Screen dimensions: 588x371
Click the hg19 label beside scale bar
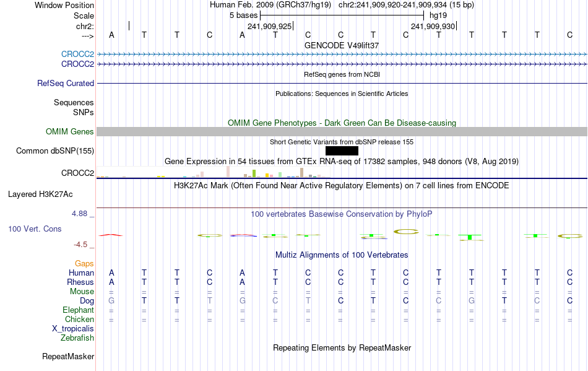pos(438,15)
